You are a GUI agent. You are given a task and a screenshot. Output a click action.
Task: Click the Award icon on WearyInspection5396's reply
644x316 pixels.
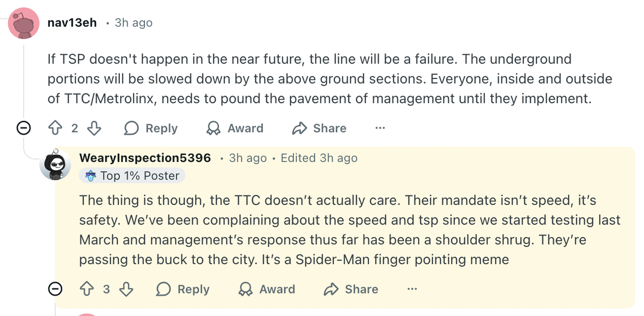pos(246,289)
